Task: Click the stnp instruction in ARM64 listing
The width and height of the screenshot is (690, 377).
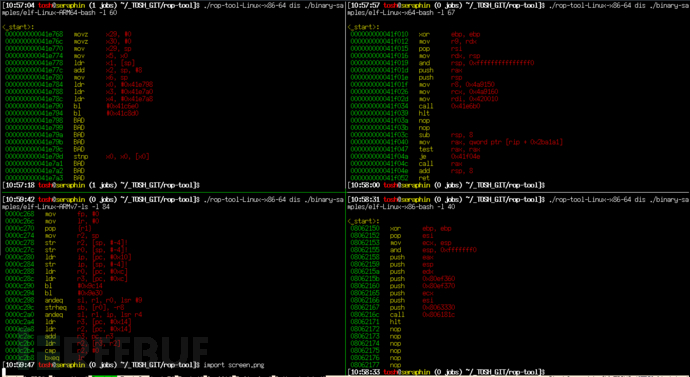Action: 81,157
